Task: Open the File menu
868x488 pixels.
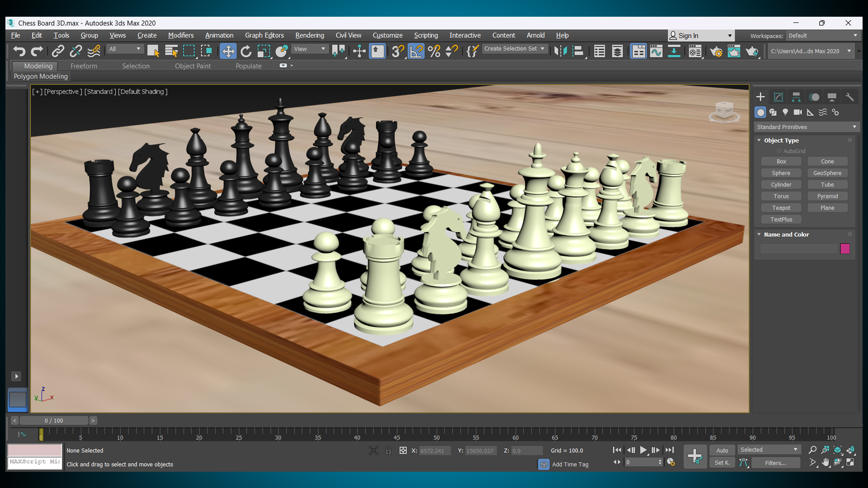Action: (x=15, y=35)
